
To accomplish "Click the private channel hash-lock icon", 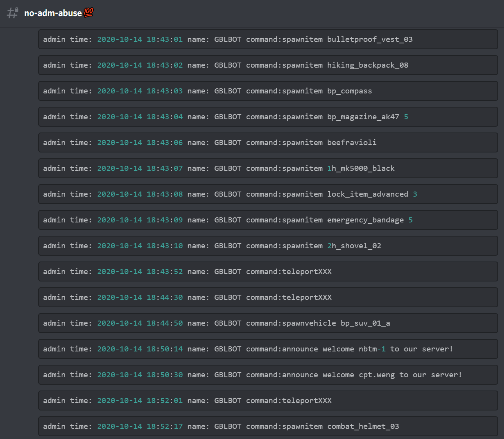I will point(13,13).
